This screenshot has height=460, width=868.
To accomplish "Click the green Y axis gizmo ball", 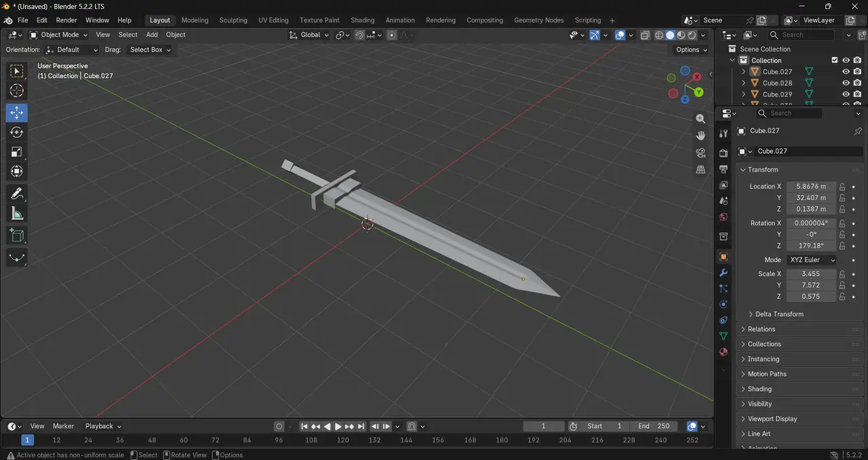I will (698, 92).
